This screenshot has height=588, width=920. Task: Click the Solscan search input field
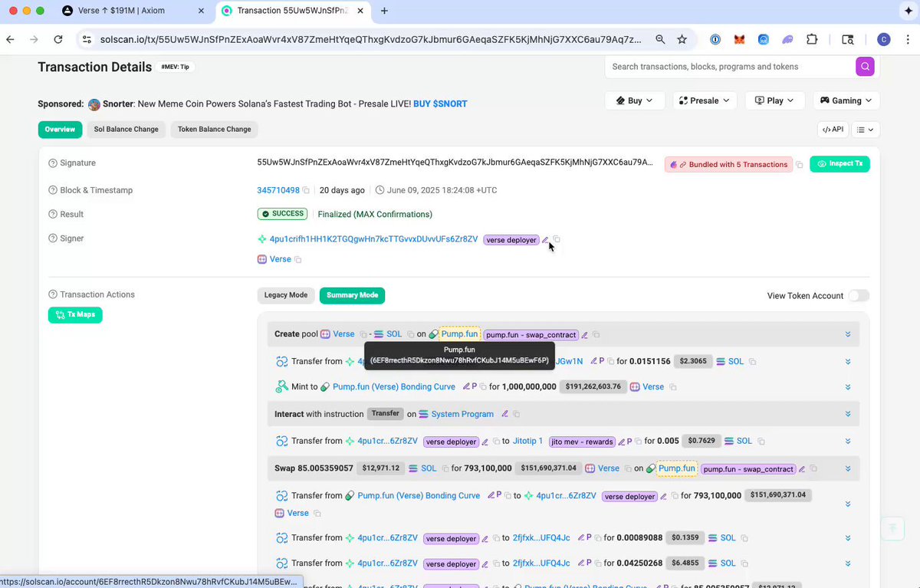pyautogui.click(x=730, y=67)
